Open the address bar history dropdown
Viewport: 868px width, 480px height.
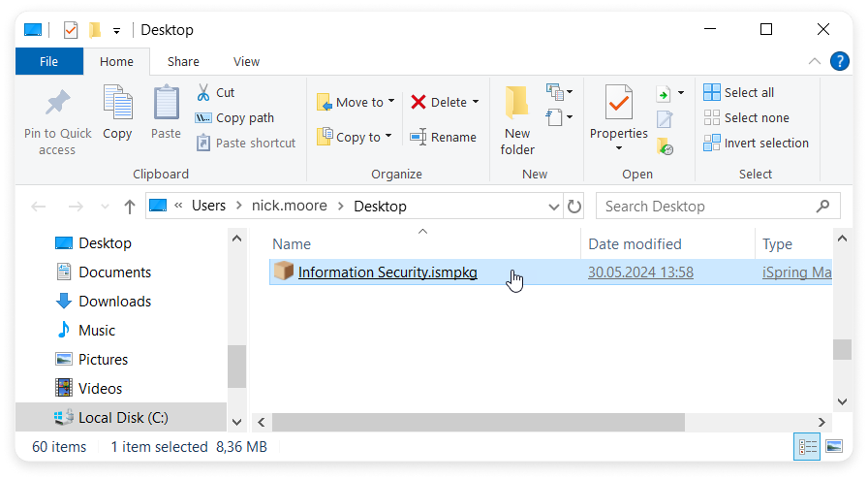point(553,207)
